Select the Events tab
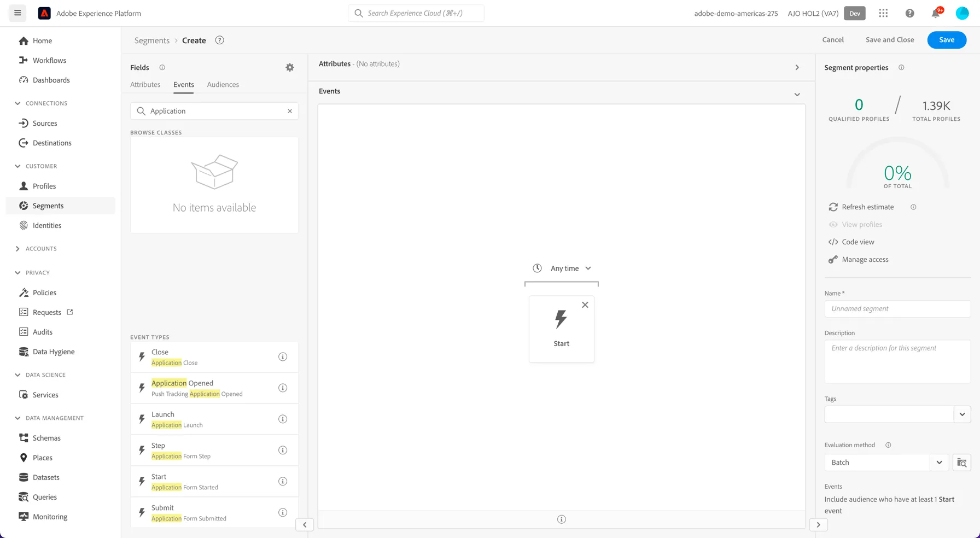The image size is (980, 538). pos(184,85)
